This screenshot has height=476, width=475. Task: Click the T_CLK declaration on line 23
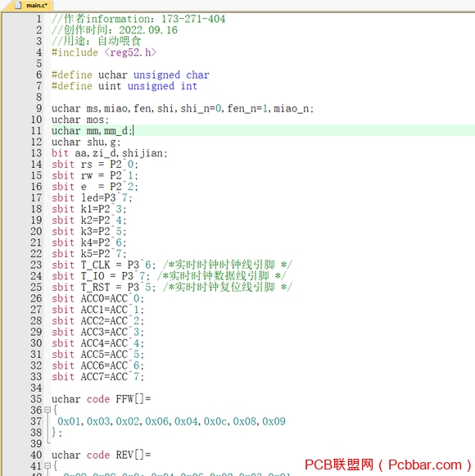click(x=103, y=265)
